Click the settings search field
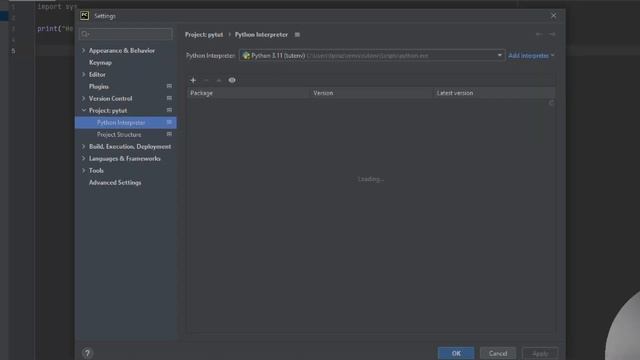 126,34
